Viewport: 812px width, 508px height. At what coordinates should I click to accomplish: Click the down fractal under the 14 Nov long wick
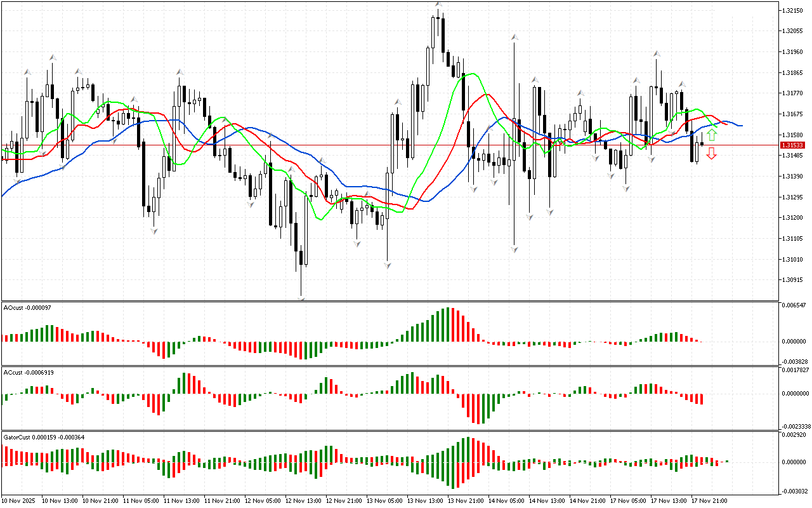coord(514,249)
